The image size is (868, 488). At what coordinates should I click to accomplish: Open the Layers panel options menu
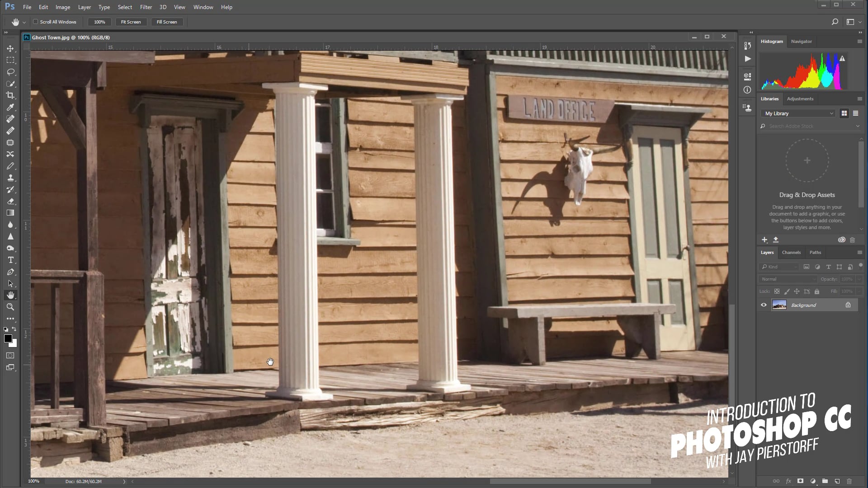coord(859,253)
